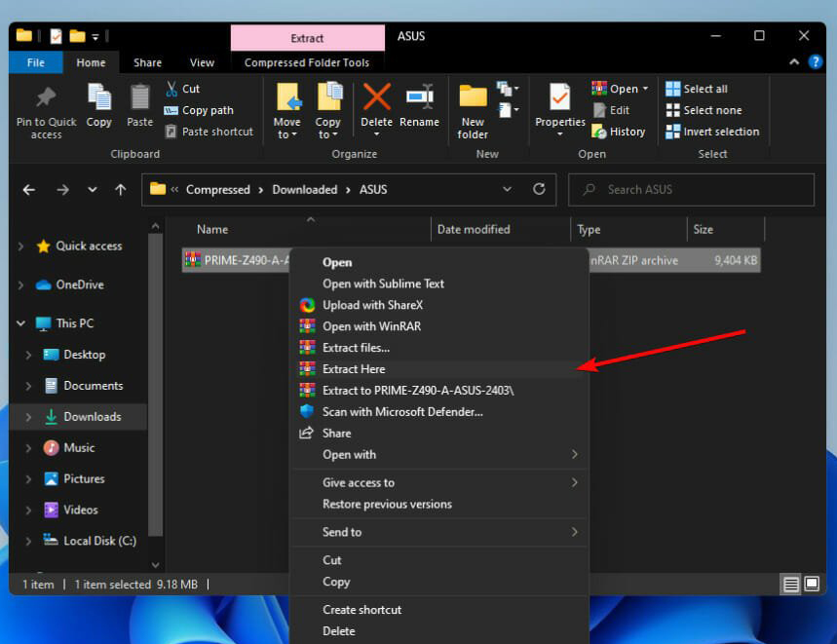Switch to details view in status bar
The width and height of the screenshot is (837, 644).
click(x=790, y=585)
